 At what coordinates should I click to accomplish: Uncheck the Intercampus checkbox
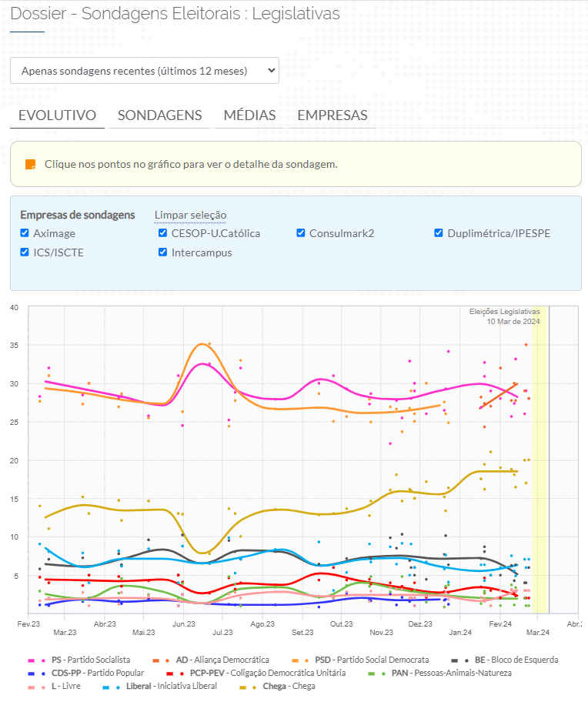click(x=162, y=252)
